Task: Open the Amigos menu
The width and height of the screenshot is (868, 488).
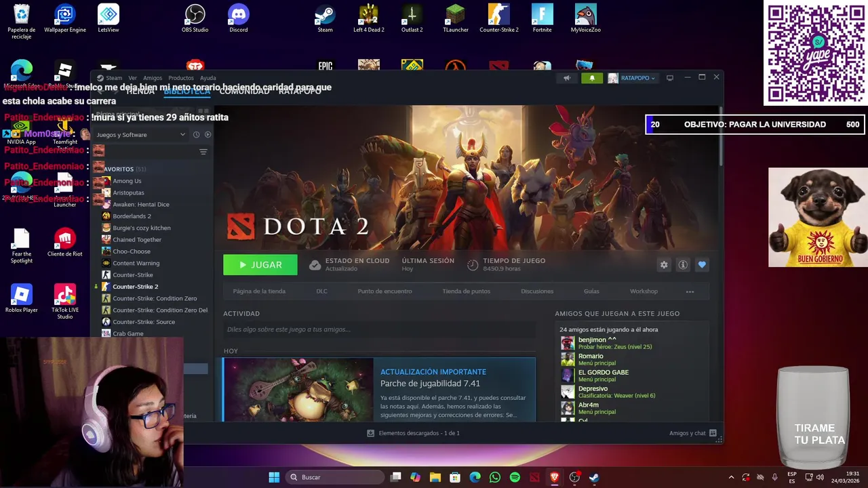Action: point(153,78)
